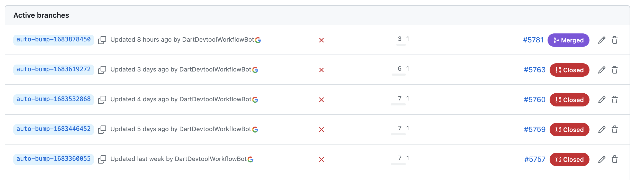Delete the auto-bump-1683360055 branch
This screenshot has height=180, width=644.
[615, 159]
